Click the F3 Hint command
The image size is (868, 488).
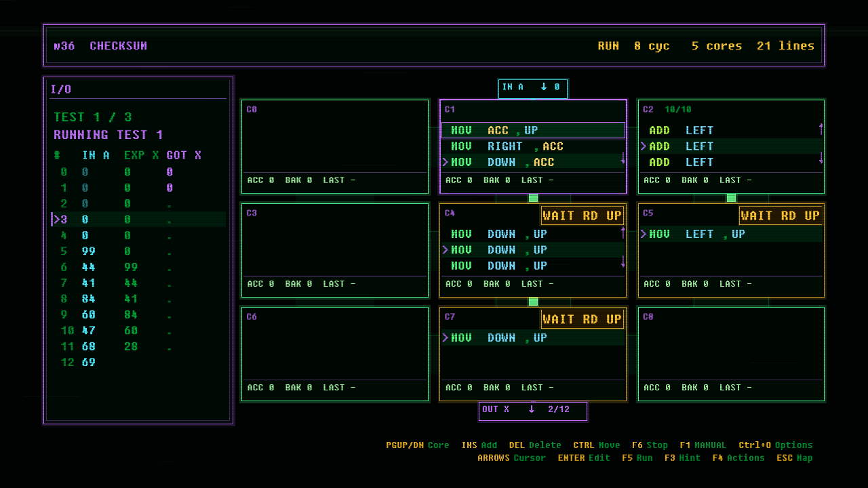(682, 458)
